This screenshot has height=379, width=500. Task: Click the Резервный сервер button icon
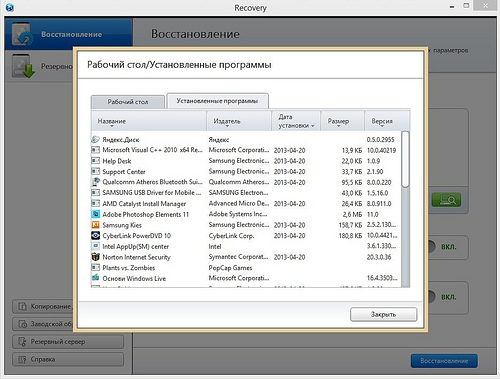click(x=22, y=341)
